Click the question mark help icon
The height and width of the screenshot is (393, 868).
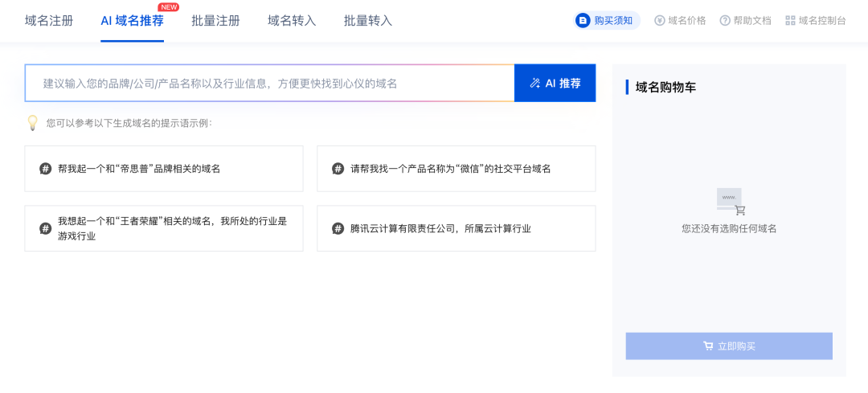(725, 20)
